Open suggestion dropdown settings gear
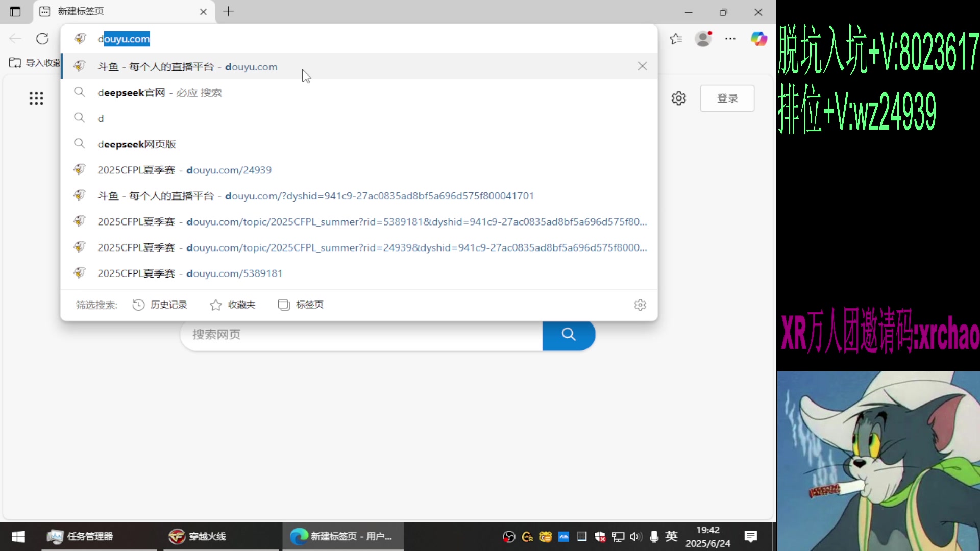Image resolution: width=980 pixels, height=551 pixels. [x=640, y=305]
